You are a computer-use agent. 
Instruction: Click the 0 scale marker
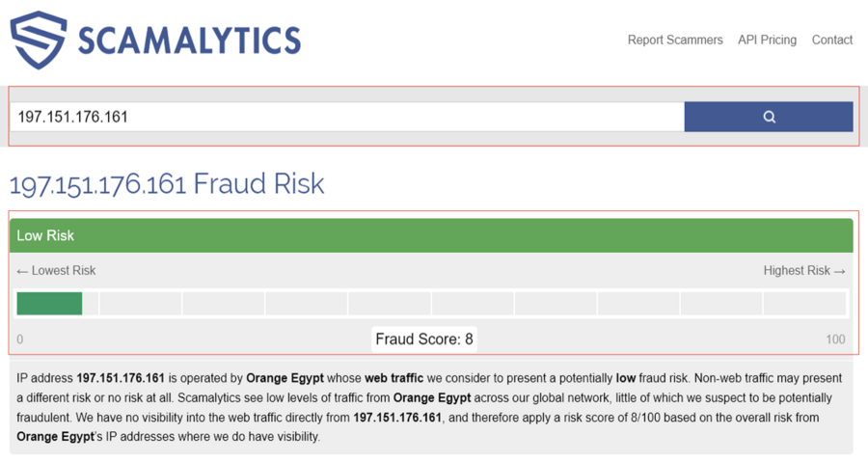[20, 340]
